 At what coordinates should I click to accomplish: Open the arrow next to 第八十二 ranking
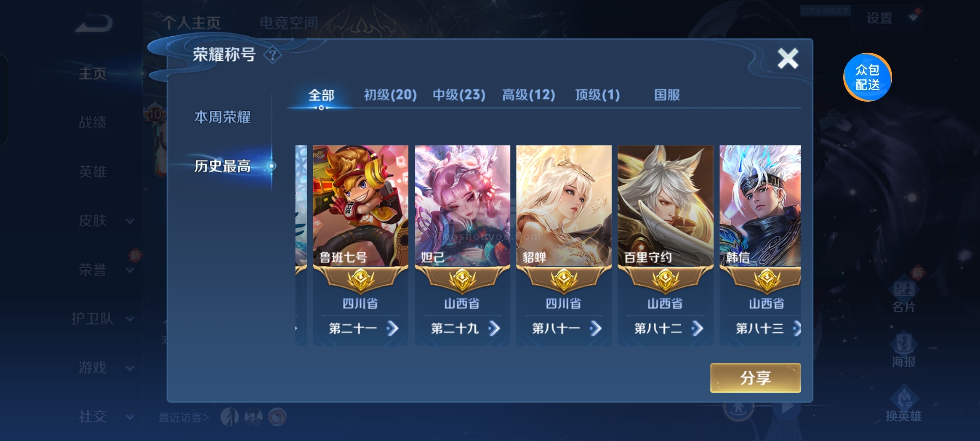click(x=697, y=328)
